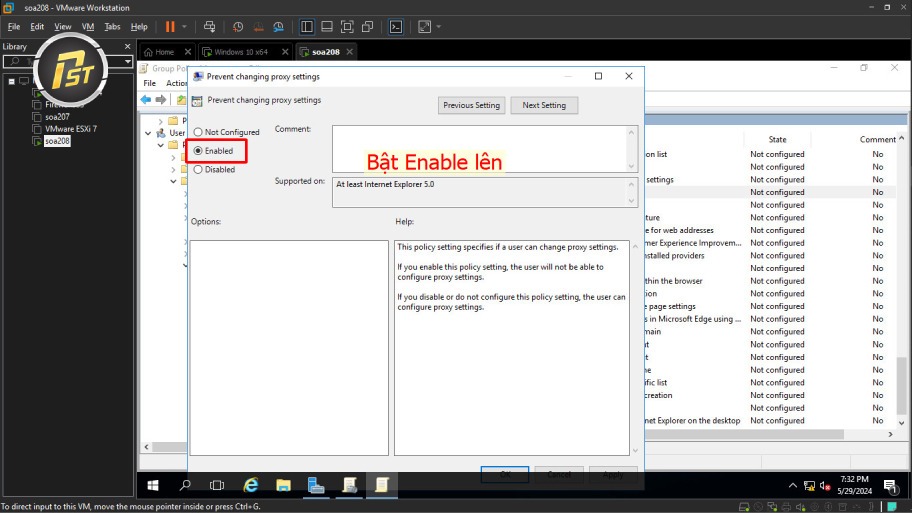Revert VM to previous snapshot

258,27
